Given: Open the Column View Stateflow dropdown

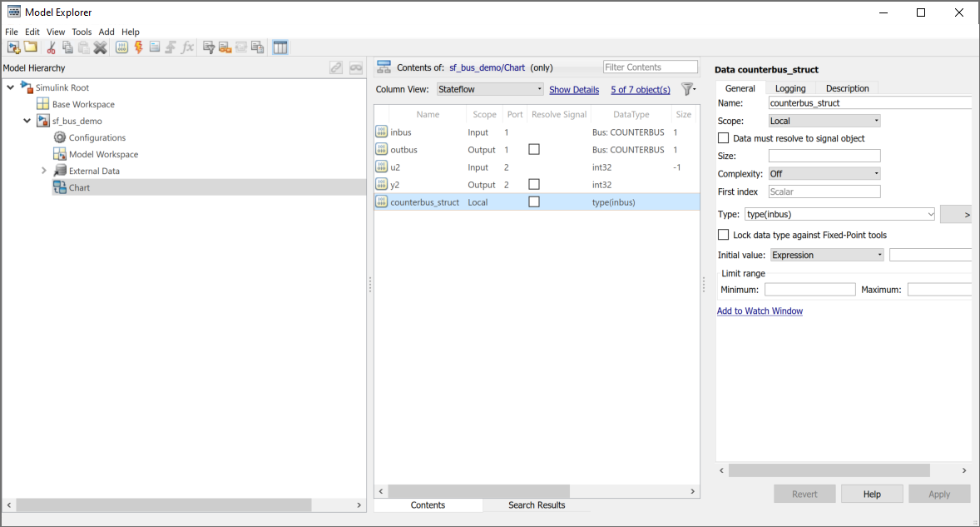Looking at the screenshot, I should pyautogui.click(x=490, y=89).
